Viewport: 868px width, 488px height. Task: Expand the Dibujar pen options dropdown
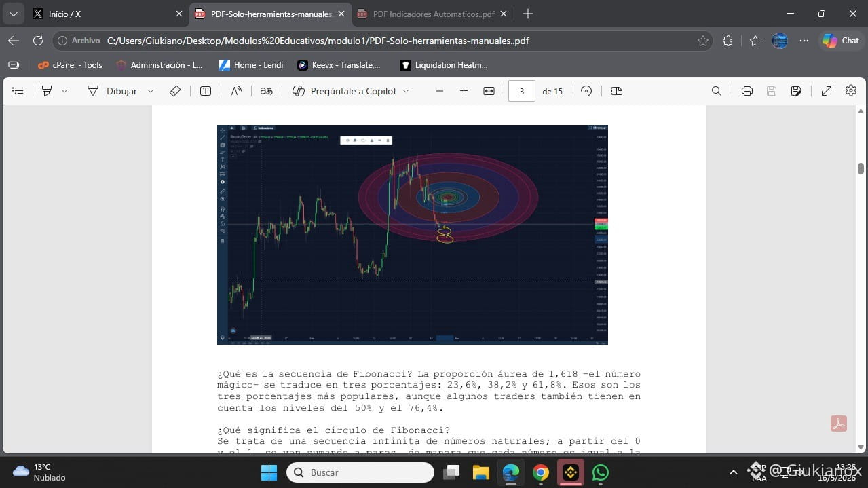click(x=151, y=91)
